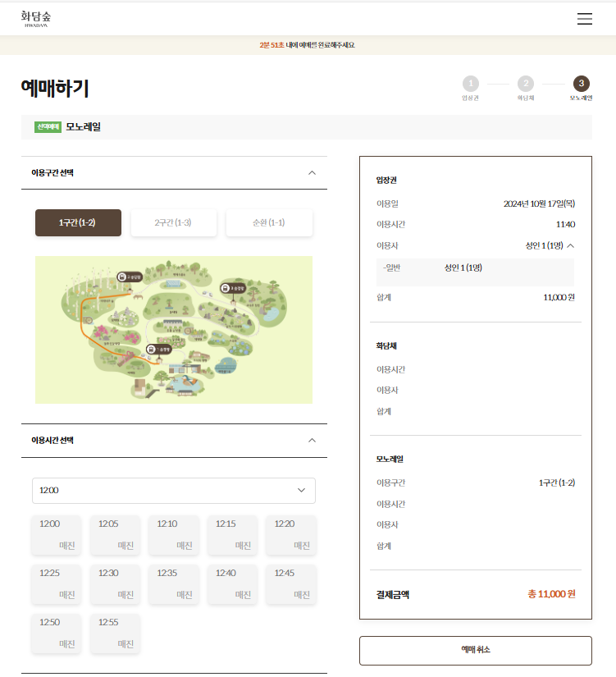Screen dimensions: 616x677
Task: Choose the 12:20 time slot
Action: click(291, 535)
